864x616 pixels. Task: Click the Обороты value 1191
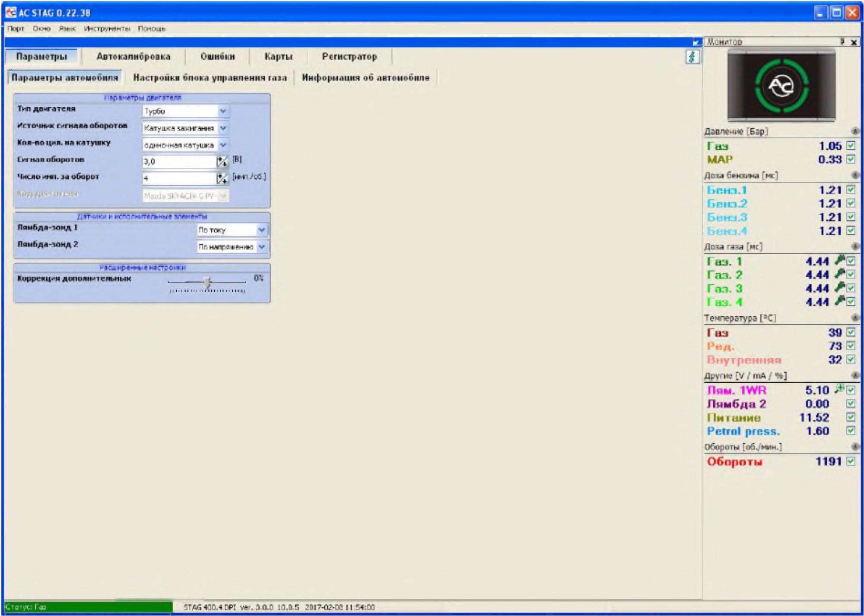pyautogui.click(x=828, y=461)
